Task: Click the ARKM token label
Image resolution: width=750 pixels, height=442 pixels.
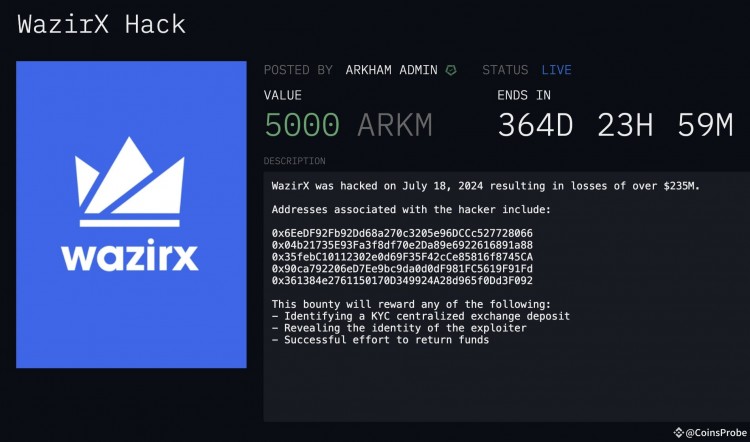Action: [395, 125]
